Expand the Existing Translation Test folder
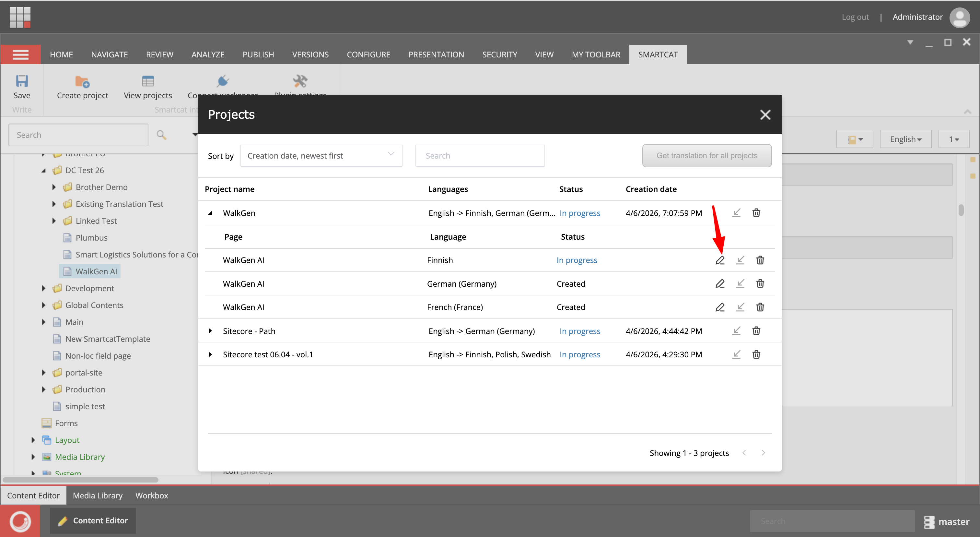 pyautogui.click(x=54, y=204)
